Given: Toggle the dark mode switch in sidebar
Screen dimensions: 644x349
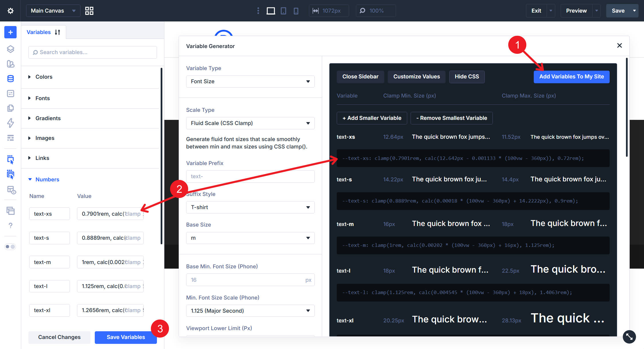Looking at the screenshot, I should pyautogui.click(x=10, y=247).
